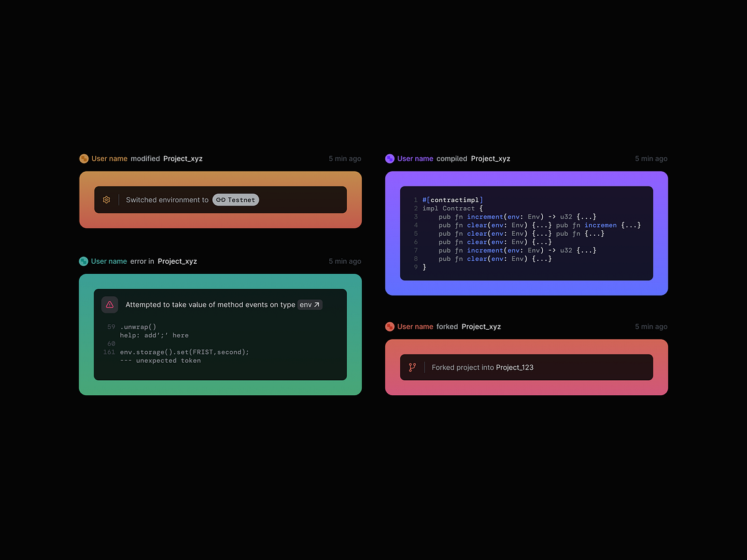The width and height of the screenshot is (747, 560).
Task: Expand folded braces on code line 8
Action: [x=542, y=259]
